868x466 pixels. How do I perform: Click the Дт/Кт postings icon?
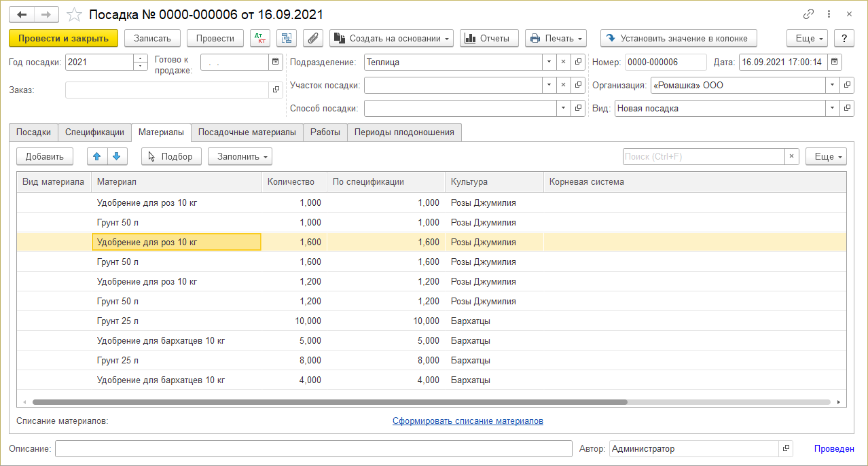(260, 39)
